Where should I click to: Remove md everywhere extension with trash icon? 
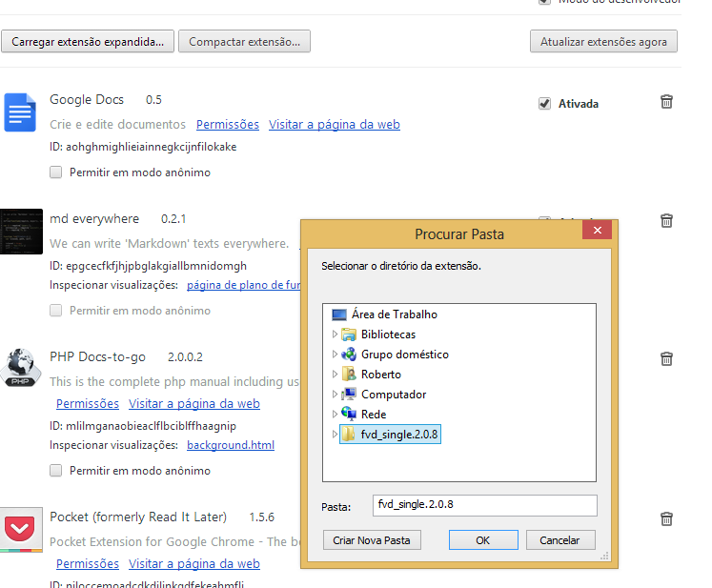(666, 221)
